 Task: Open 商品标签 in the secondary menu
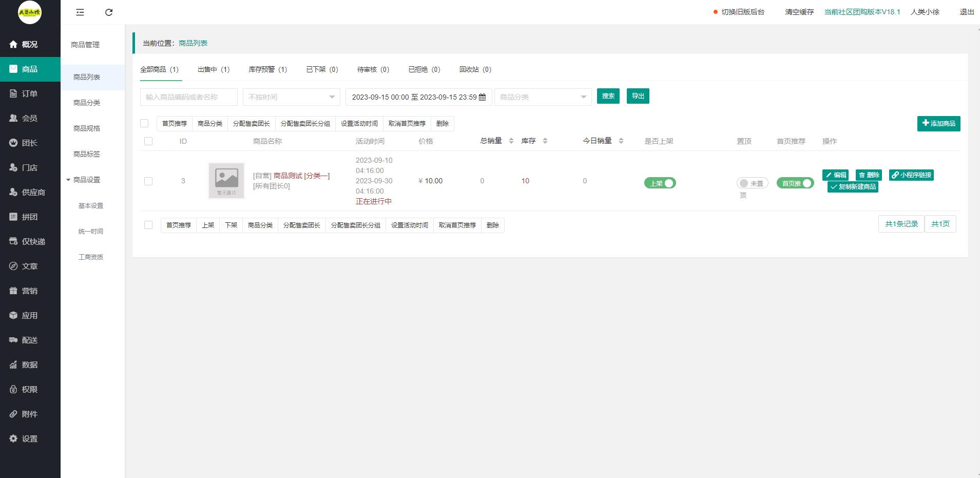[x=87, y=154]
